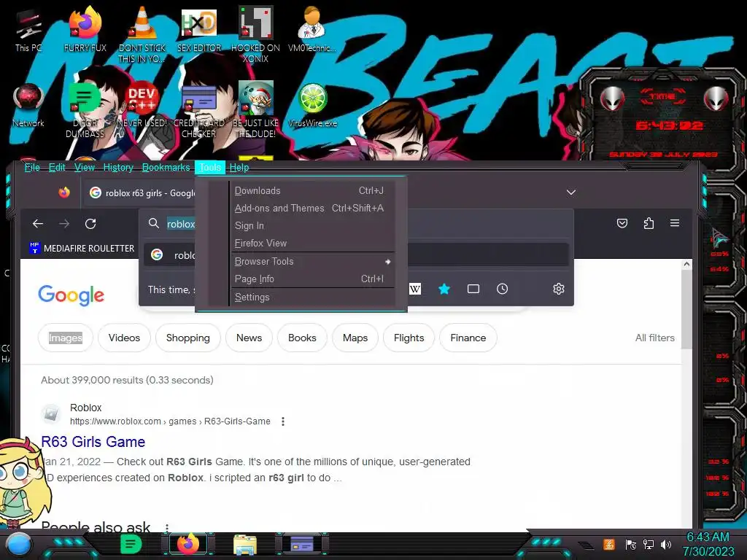Filter results by Videos
The width and height of the screenshot is (747, 560).
click(x=124, y=338)
